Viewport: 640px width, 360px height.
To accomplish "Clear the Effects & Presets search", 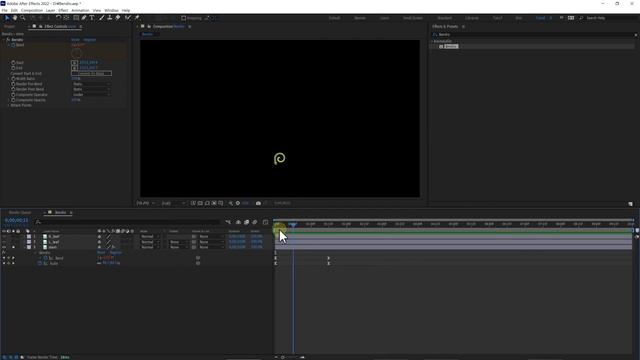I will click(636, 35).
